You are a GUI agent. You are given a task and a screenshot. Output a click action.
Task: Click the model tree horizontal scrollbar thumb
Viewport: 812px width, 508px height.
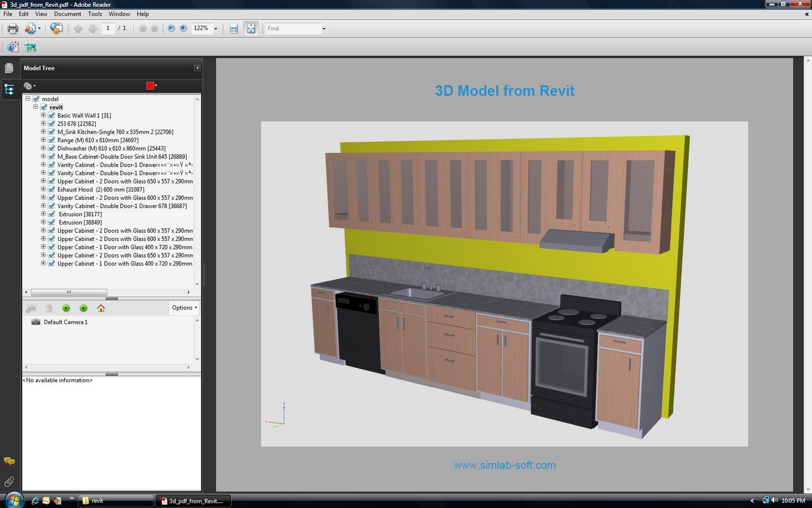[x=69, y=293]
